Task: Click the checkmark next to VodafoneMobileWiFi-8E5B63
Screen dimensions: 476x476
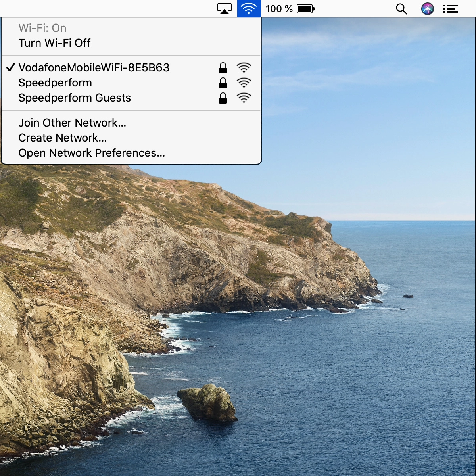Action: (11, 67)
